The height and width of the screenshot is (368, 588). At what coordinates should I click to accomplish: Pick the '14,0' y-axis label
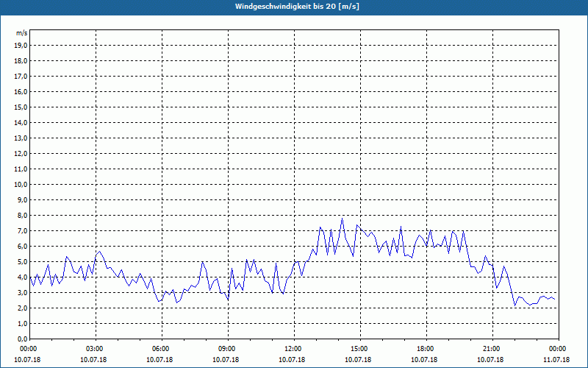point(21,122)
